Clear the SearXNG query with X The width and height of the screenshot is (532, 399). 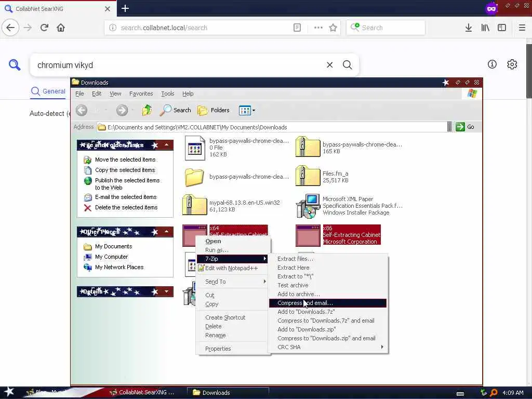pos(329,65)
